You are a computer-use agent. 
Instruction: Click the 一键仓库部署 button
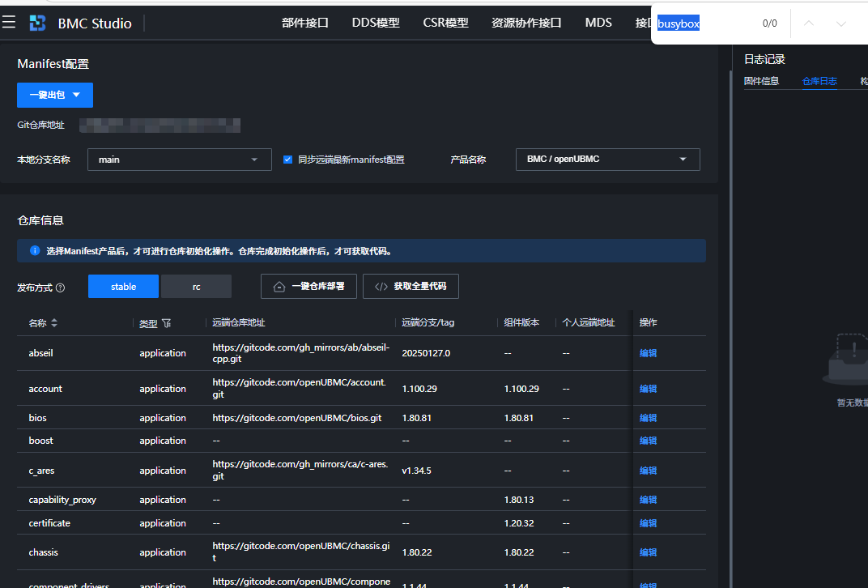tap(308, 287)
